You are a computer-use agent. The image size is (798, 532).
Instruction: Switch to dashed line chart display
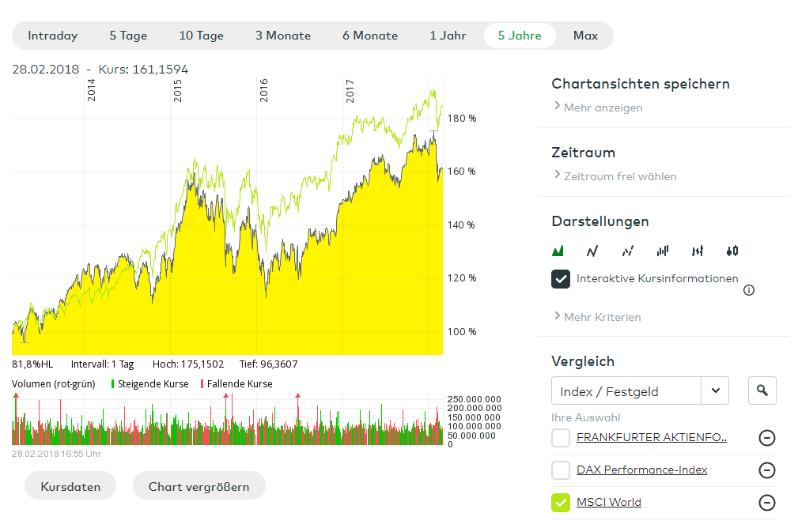coord(627,251)
